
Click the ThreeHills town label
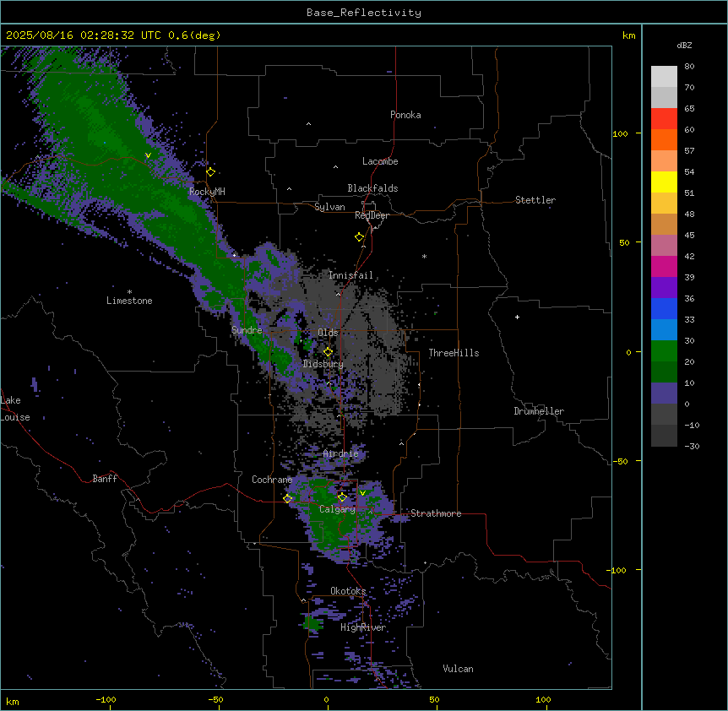click(454, 353)
